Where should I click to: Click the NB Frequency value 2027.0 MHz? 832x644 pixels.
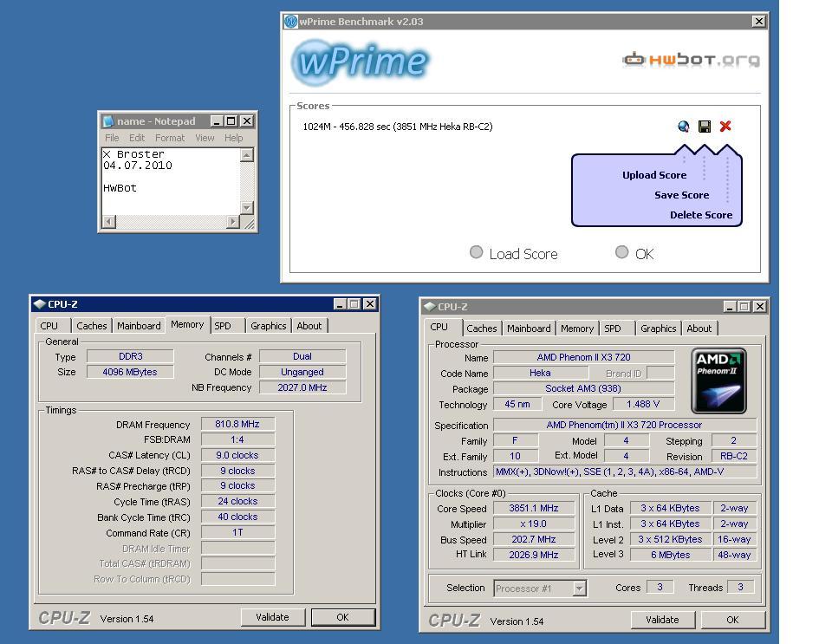point(302,387)
